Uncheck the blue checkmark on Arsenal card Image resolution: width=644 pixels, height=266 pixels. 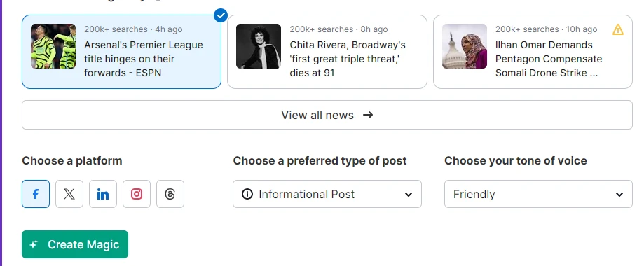pyautogui.click(x=221, y=15)
